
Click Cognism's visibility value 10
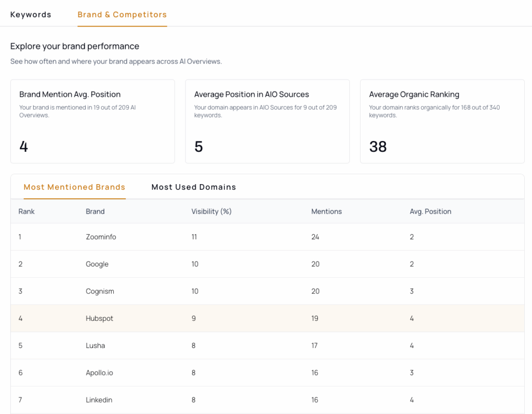coord(195,291)
